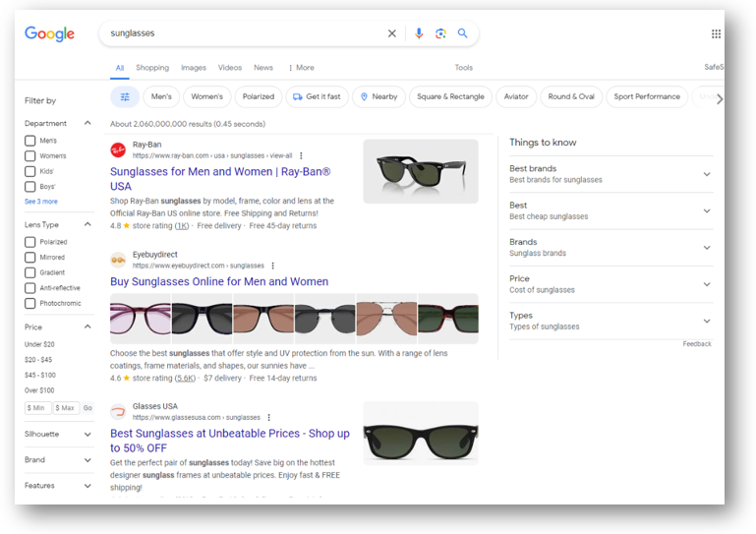Switch to the Videos tab
Image resolution: width=756 pixels, height=534 pixels.
(x=230, y=68)
